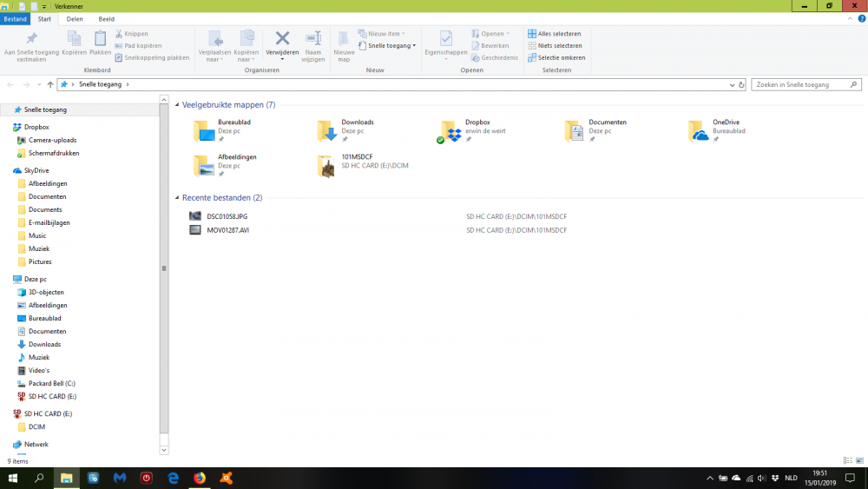This screenshot has width=868, height=489.
Task: Open the Dropbox folder in Veelgebruikte mappen
Action: pos(451,131)
